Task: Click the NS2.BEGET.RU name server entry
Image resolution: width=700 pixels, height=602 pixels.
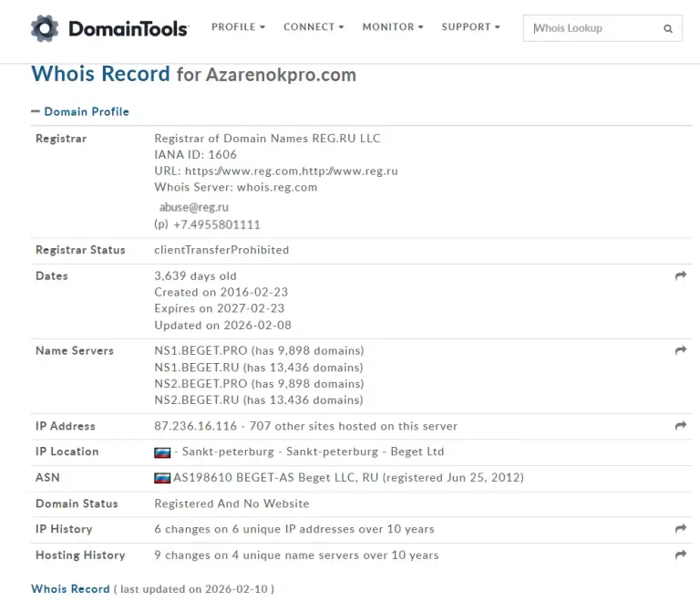Action: pyautogui.click(x=259, y=400)
